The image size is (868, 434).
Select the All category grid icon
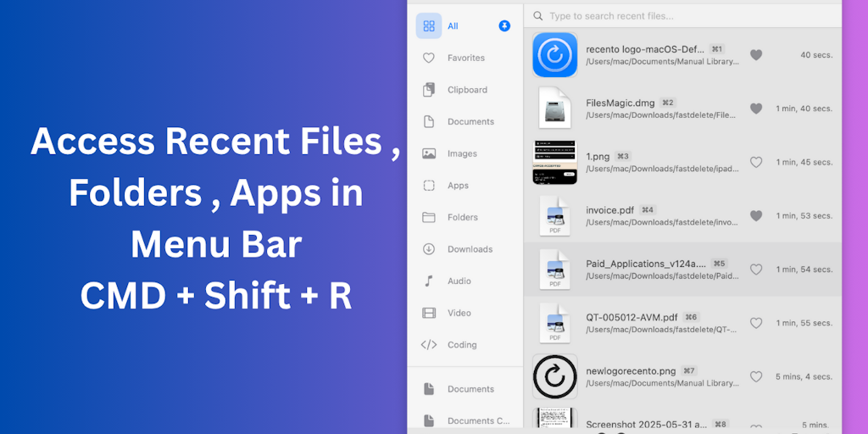pyautogui.click(x=429, y=26)
